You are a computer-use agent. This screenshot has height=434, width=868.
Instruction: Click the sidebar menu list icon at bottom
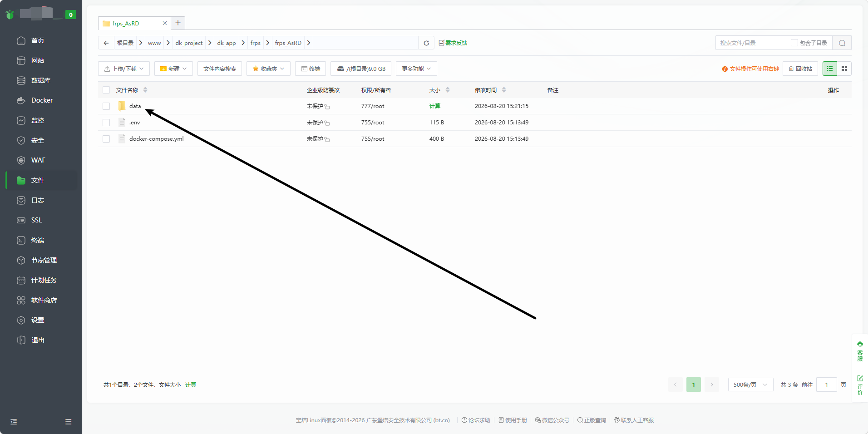click(x=68, y=422)
